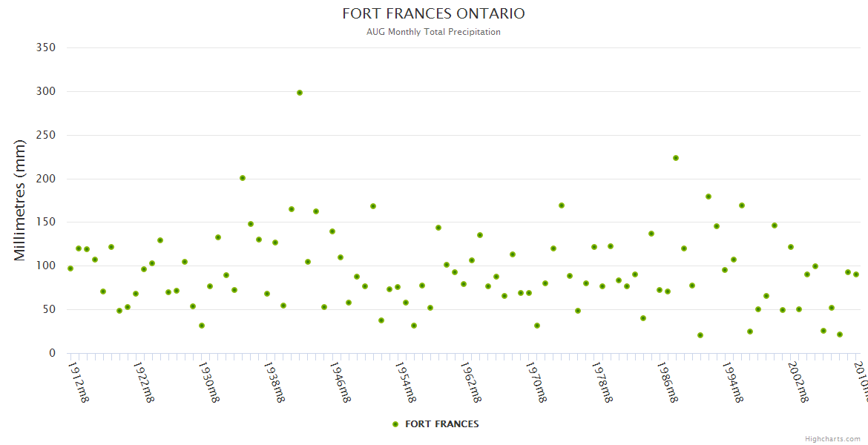Click the 350 y-axis tick label

tap(46, 47)
